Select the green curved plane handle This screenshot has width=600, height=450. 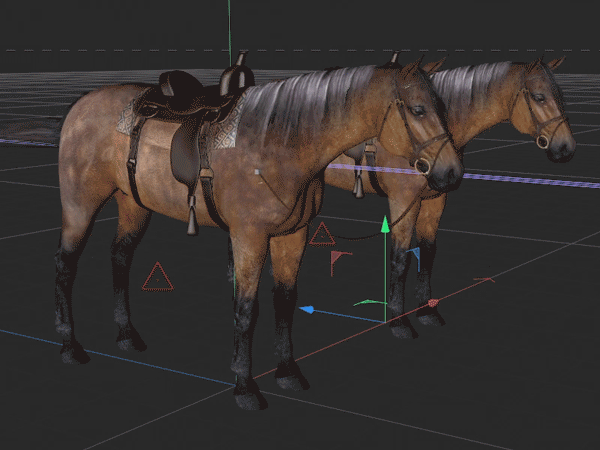370,303
